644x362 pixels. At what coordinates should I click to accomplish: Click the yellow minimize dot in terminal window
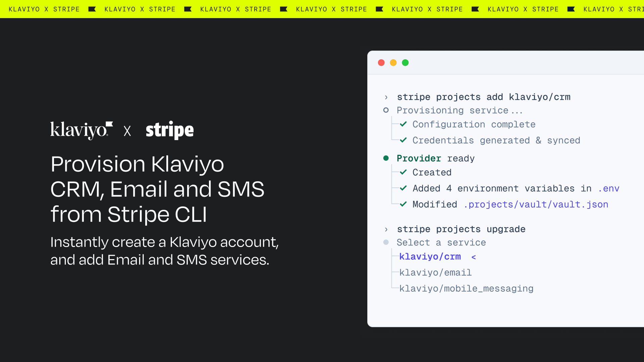click(x=393, y=63)
